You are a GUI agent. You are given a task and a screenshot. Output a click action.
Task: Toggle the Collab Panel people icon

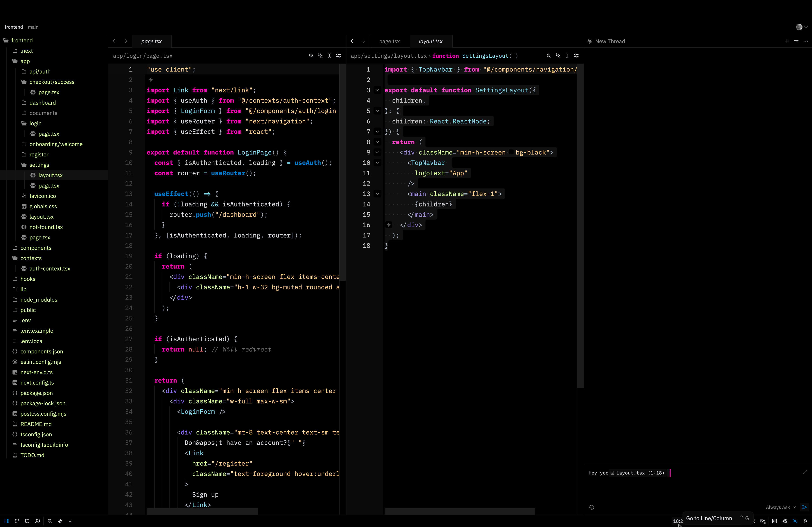37,521
